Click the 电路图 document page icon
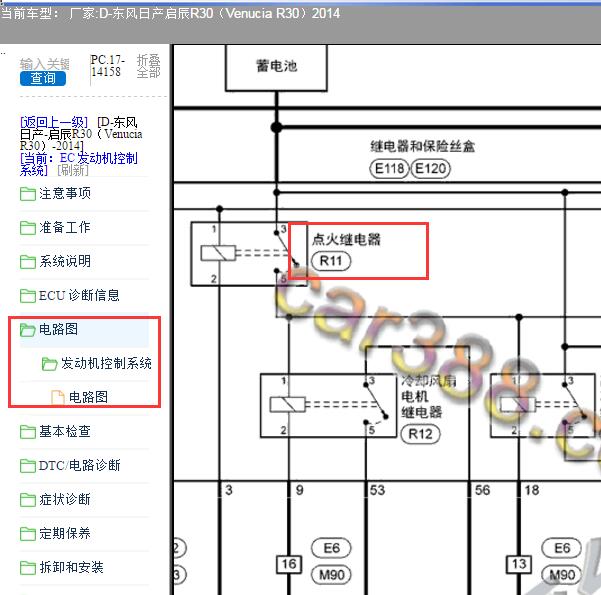Viewport: 601px width, 595px height. (x=58, y=397)
